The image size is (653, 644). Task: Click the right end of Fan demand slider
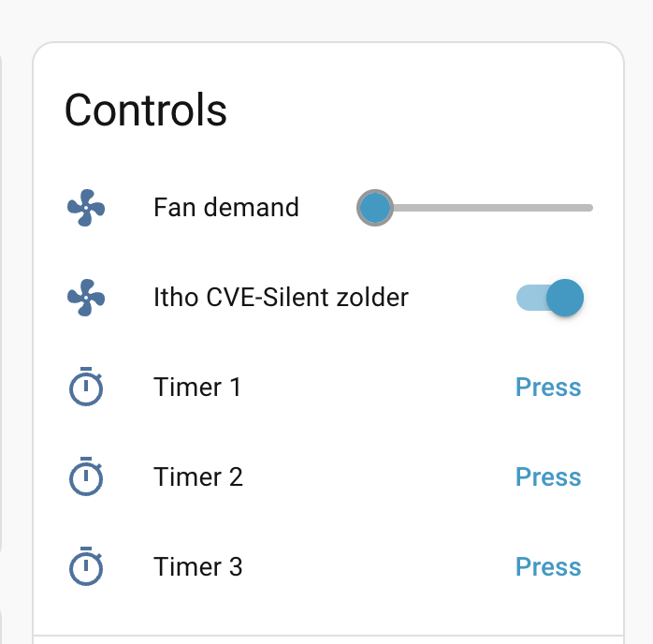(589, 208)
